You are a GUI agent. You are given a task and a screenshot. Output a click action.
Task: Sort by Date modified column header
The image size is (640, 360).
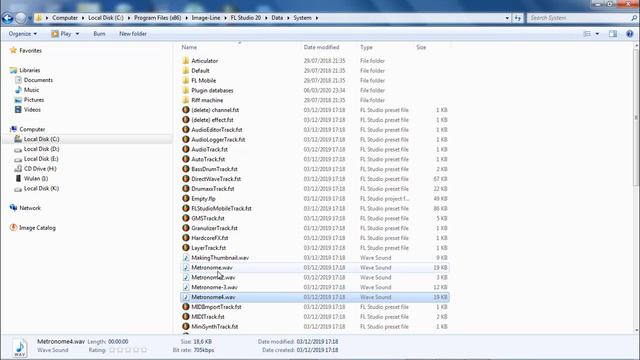coord(321,47)
